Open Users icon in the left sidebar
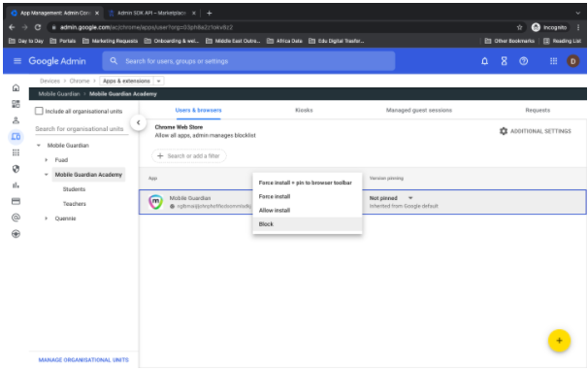 pyautogui.click(x=16, y=120)
